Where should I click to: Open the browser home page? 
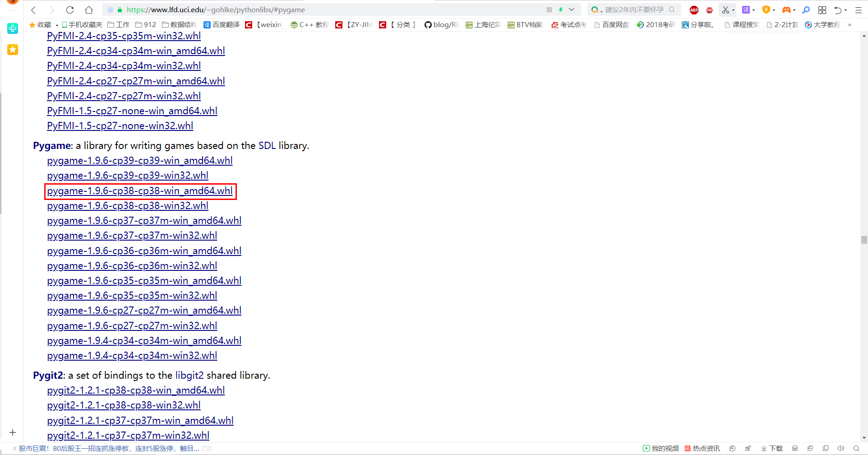[89, 10]
